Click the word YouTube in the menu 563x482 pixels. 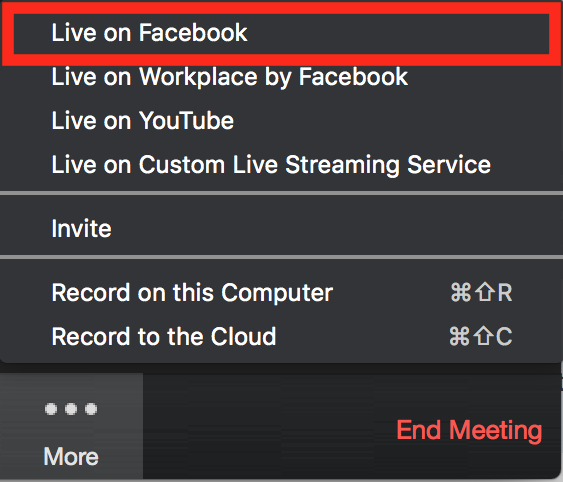pos(186,121)
